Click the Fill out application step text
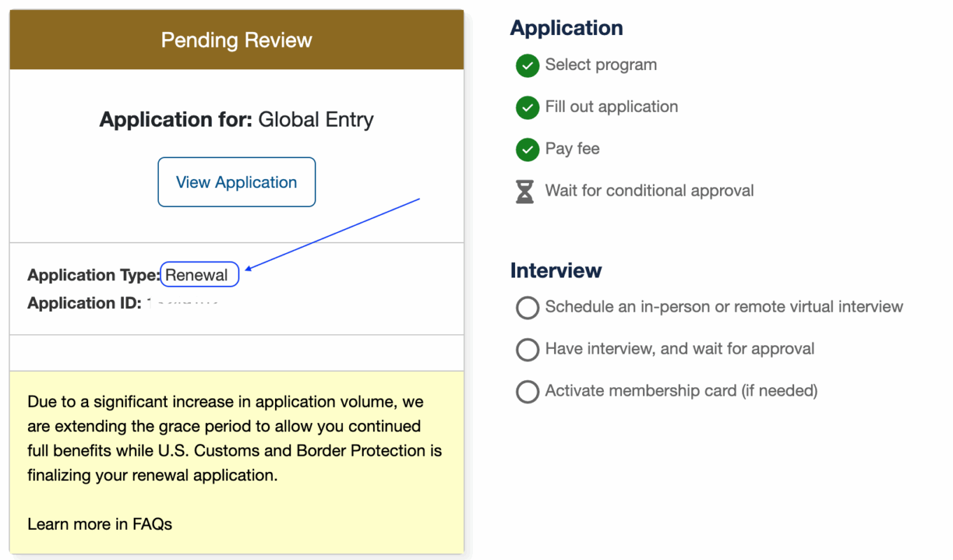The image size is (953, 560). coord(612,106)
